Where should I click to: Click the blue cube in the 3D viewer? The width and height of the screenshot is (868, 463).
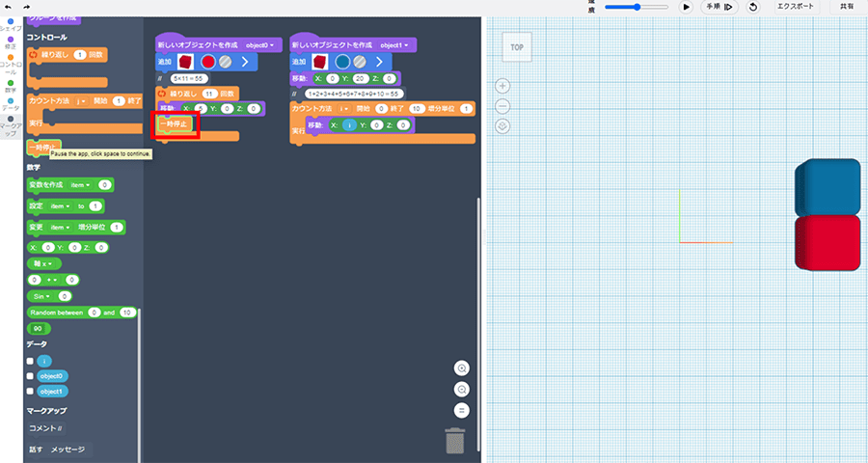pos(827,186)
